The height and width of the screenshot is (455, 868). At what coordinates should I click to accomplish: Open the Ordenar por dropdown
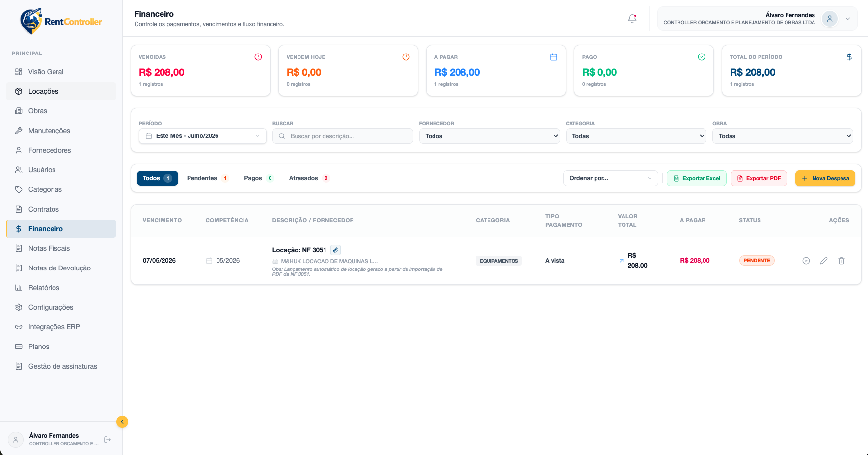[611, 178]
